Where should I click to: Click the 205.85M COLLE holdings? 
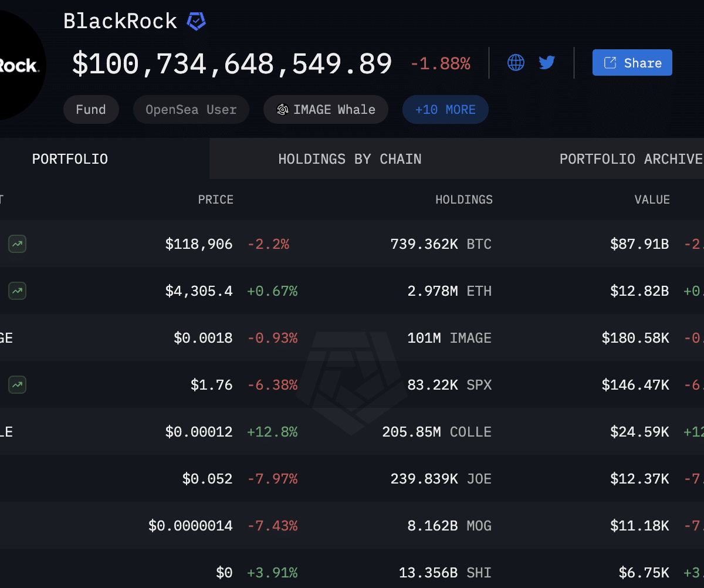pyautogui.click(x=437, y=432)
